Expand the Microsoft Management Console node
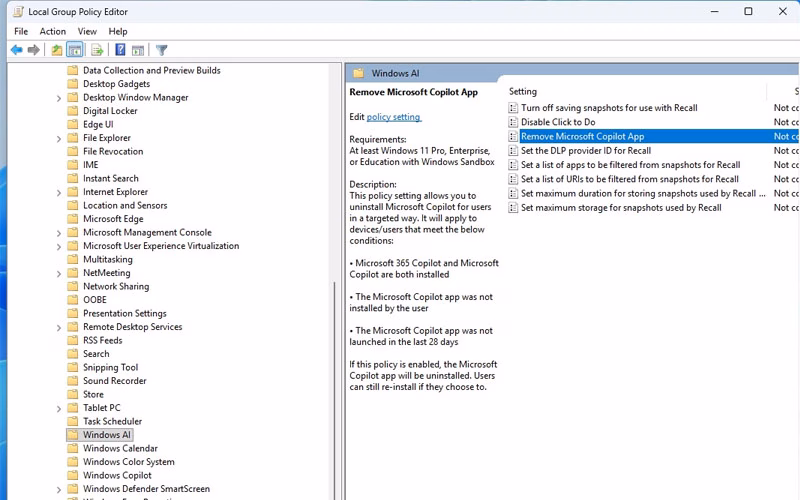Viewport: 800px width, 500px height. 59,233
